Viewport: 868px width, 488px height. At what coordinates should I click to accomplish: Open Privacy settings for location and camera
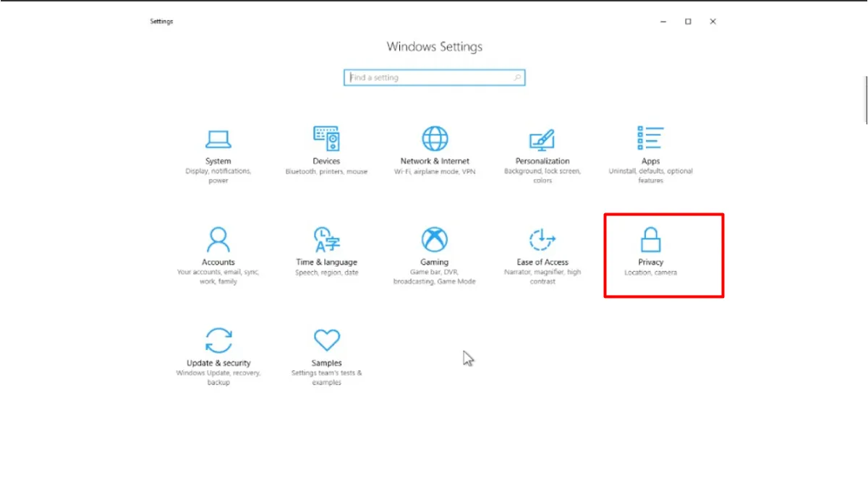click(650, 253)
